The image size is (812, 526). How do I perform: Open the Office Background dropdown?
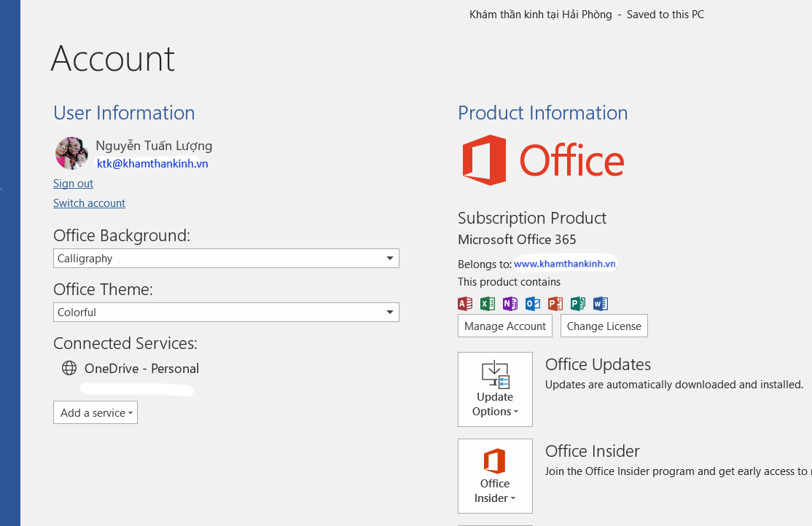coord(226,259)
